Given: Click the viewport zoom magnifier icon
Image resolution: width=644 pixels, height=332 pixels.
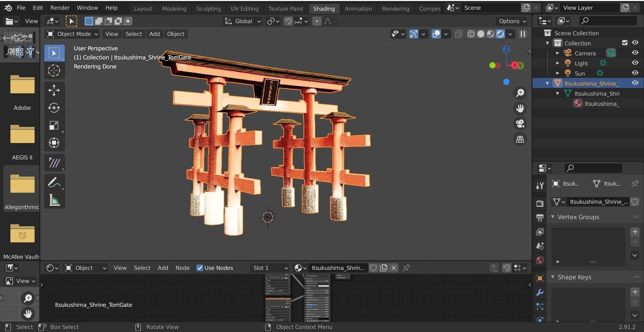Looking at the screenshot, I should 520,93.
